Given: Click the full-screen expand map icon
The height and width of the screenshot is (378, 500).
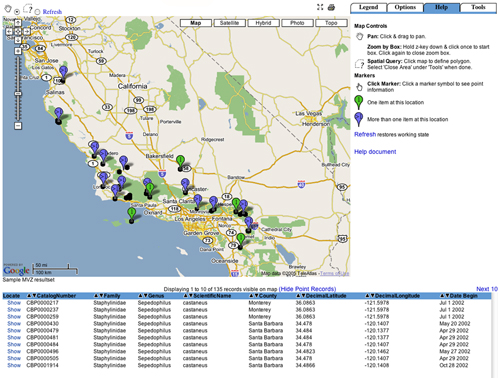Looking at the screenshot, I should [320, 7].
